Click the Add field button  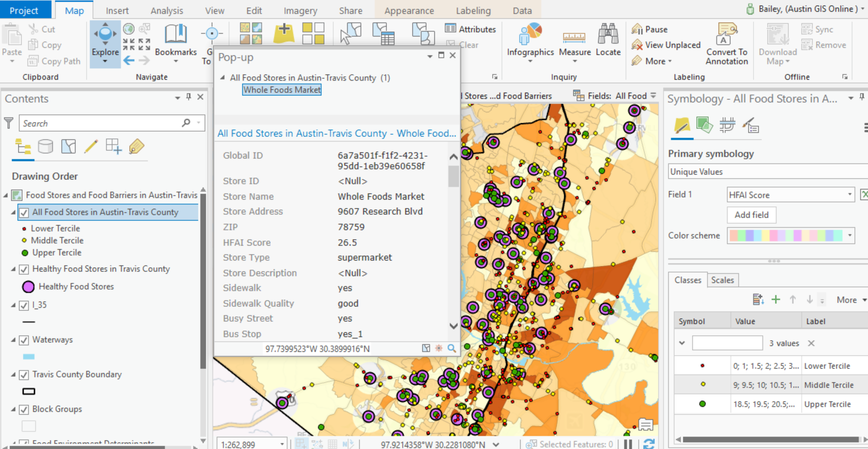[751, 215]
